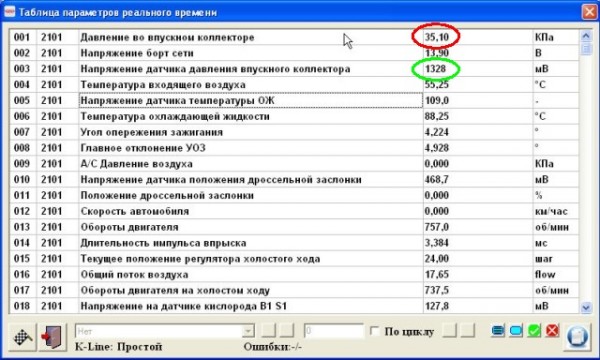Click the first blank button after the dropdown
Image resolution: width=600 pixels, height=360 pixels.
(268, 331)
